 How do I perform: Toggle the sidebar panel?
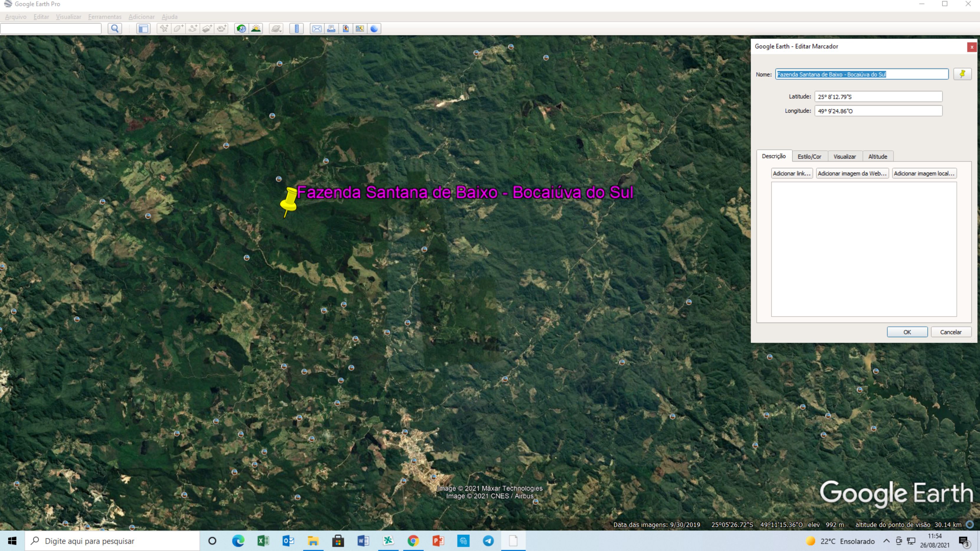coord(144,29)
